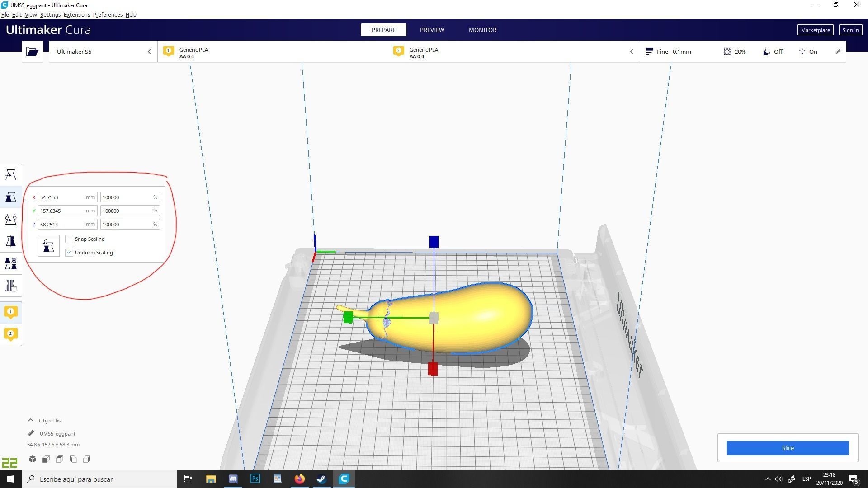Switch to top view camera icon
The image size is (868, 488).
tap(60, 459)
